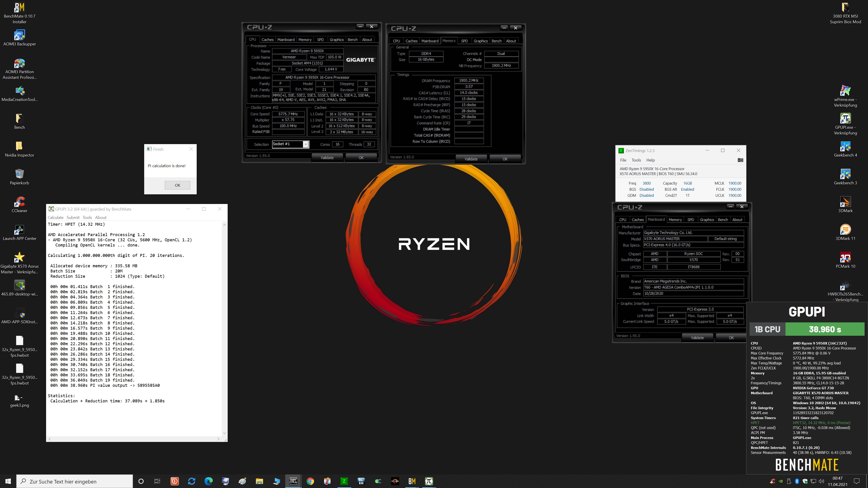Open Microsoft Edge from the taskbar
The image size is (868, 488).
(x=209, y=481)
